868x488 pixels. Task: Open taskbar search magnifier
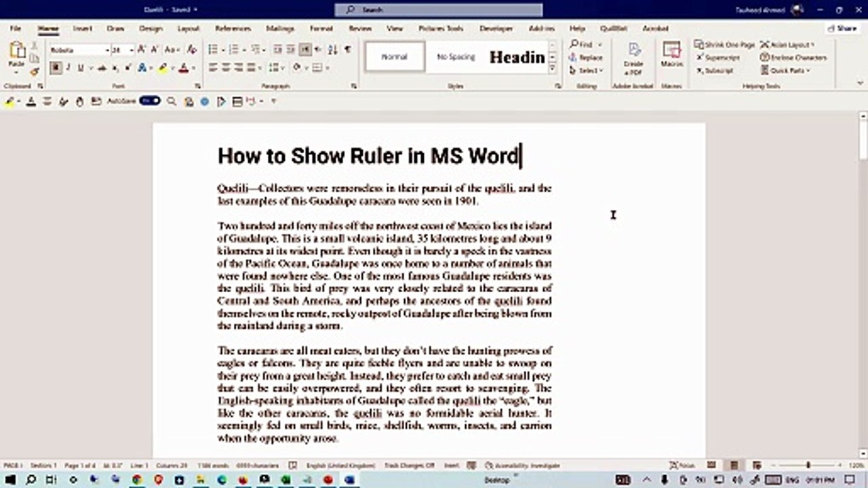click(x=31, y=480)
